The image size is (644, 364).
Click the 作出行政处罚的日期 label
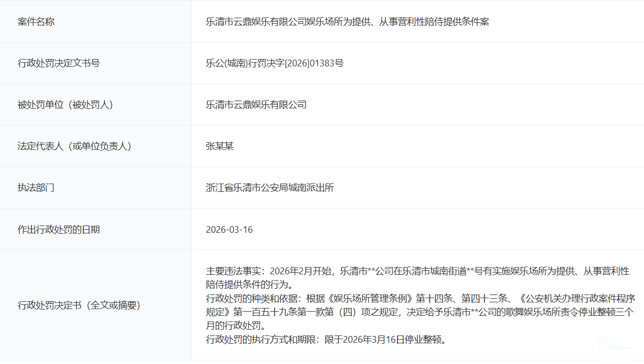tap(59, 229)
